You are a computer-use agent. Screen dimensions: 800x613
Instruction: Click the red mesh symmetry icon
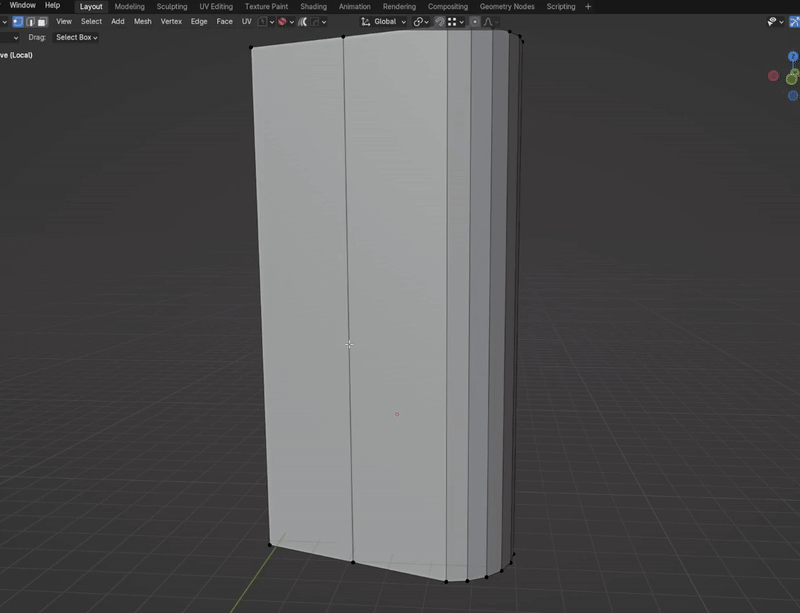[282, 22]
